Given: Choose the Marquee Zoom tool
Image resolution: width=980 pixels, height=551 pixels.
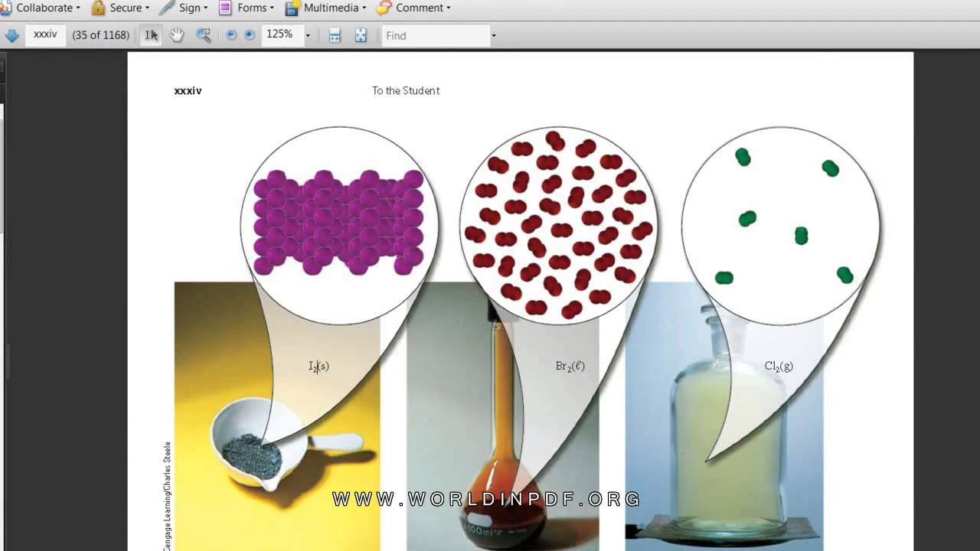Looking at the screenshot, I should (203, 35).
